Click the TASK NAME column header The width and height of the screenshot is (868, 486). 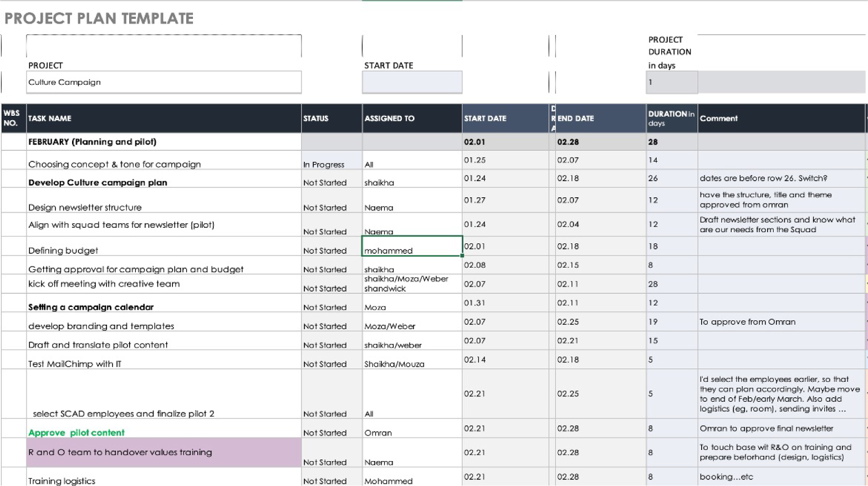[x=164, y=118]
